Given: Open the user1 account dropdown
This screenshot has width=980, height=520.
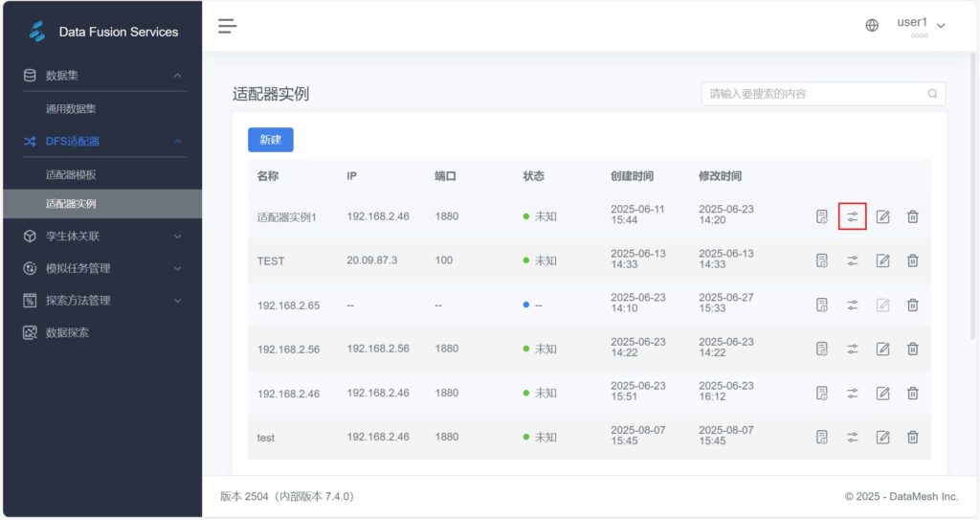Looking at the screenshot, I should click(922, 25).
